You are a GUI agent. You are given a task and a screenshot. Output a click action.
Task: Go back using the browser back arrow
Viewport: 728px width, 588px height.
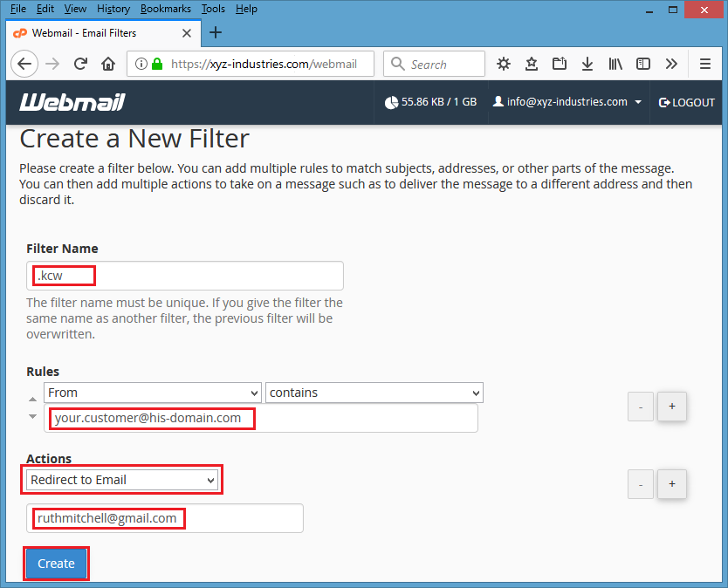(x=24, y=64)
